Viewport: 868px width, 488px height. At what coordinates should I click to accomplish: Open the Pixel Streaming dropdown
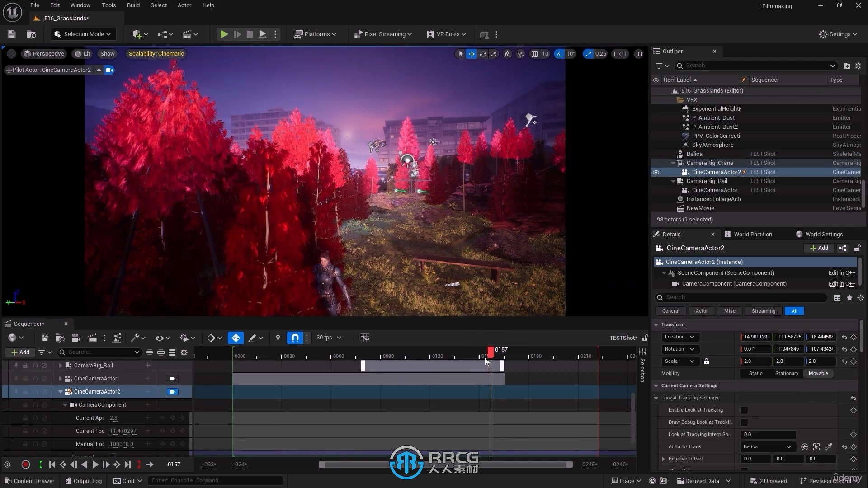click(382, 34)
